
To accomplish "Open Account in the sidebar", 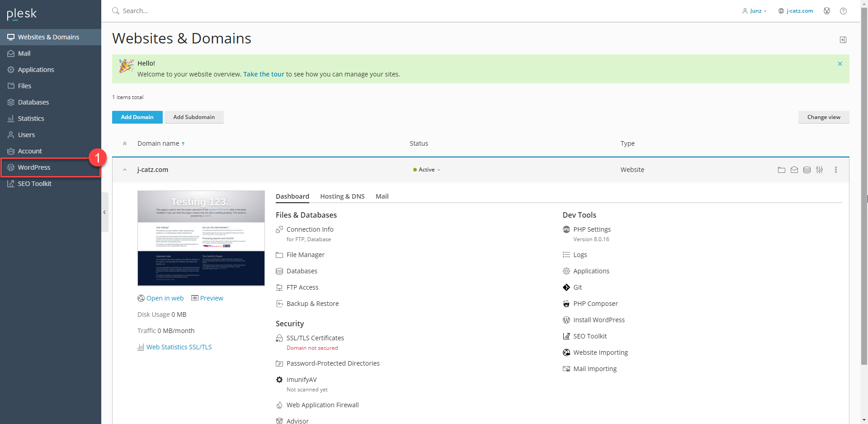I will [51, 151].
